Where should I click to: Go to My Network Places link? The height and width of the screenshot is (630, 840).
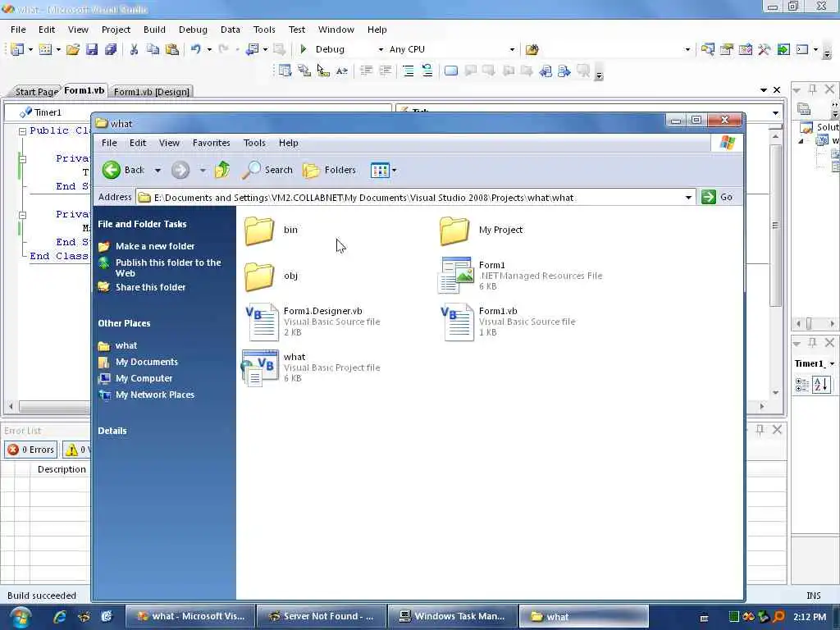[x=155, y=395]
